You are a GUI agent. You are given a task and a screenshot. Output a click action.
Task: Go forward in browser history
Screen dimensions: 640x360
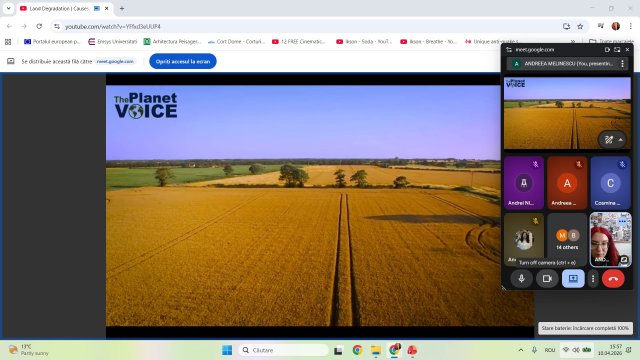(x=24, y=26)
